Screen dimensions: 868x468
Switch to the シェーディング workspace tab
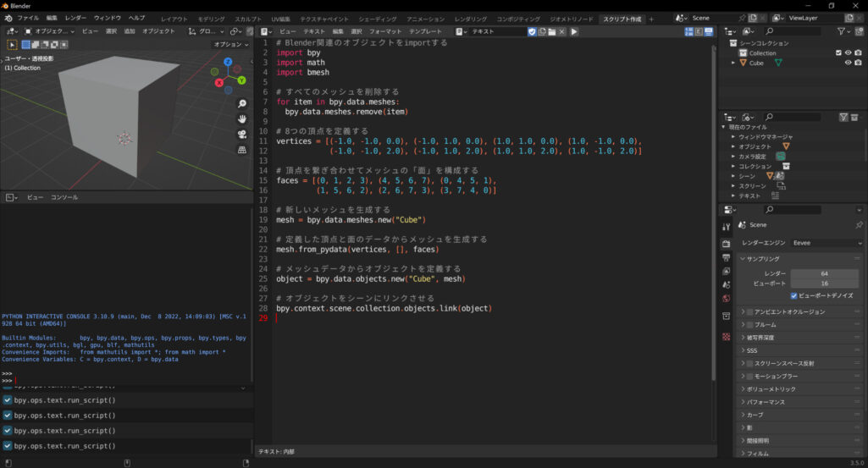pyautogui.click(x=378, y=19)
